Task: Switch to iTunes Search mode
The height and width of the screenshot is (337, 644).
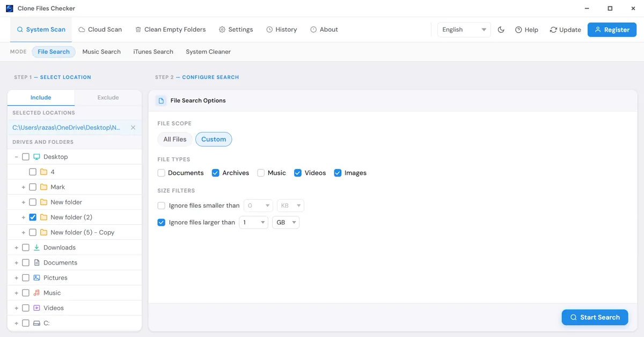Action: [x=153, y=52]
